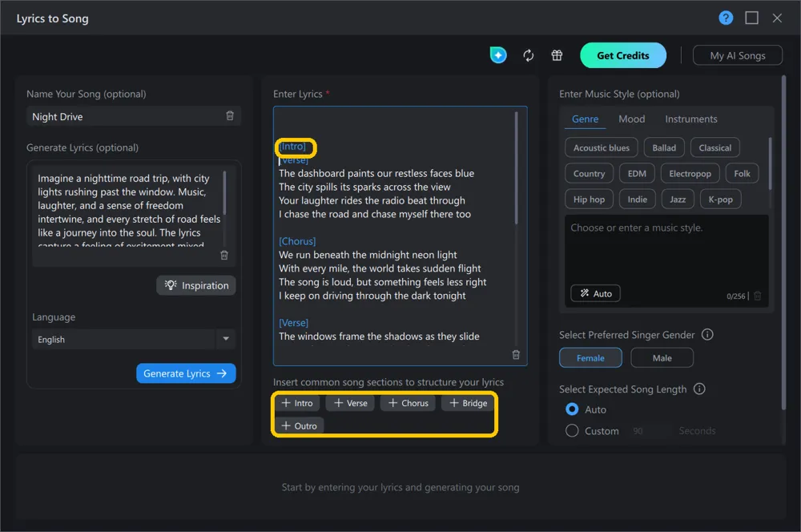The width and height of the screenshot is (801, 532).
Task: Click the Generate Lyrics button
Action: tap(186, 373)
